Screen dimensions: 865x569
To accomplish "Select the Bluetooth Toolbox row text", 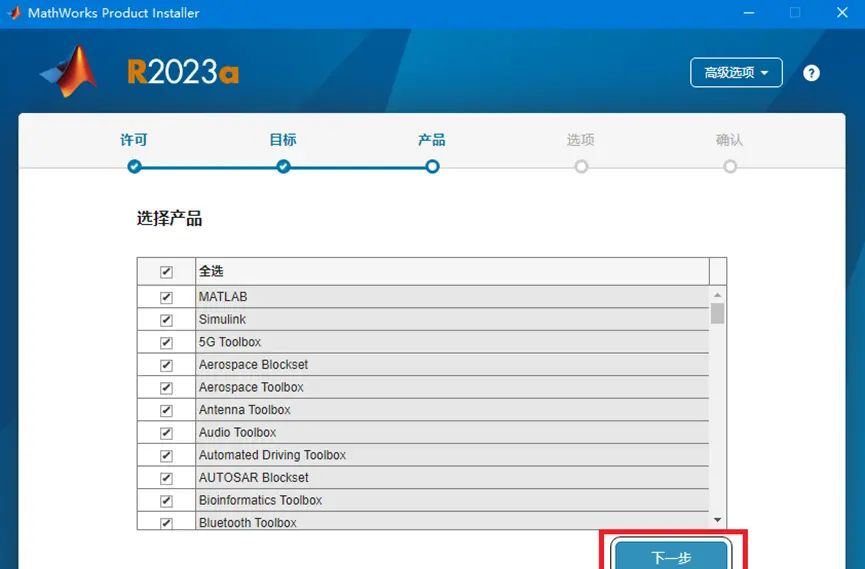I will 247,523.
